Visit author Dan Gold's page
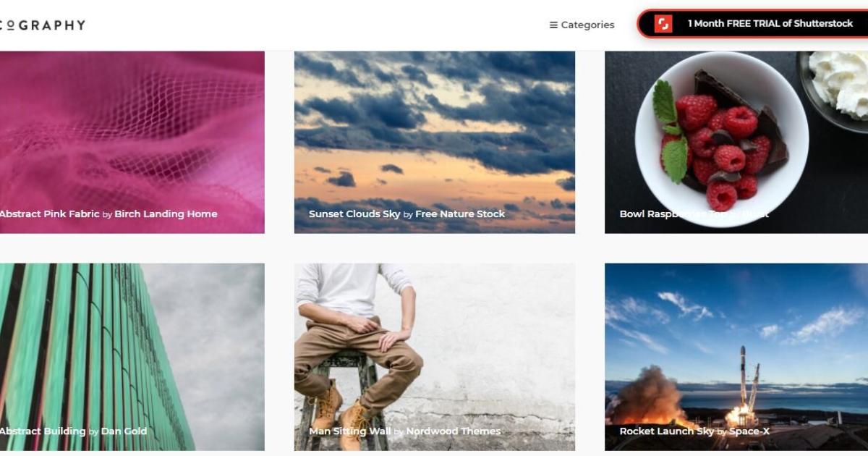Viewport: 868px width, 456px height. pyautogui.click(x=124, y=431)
